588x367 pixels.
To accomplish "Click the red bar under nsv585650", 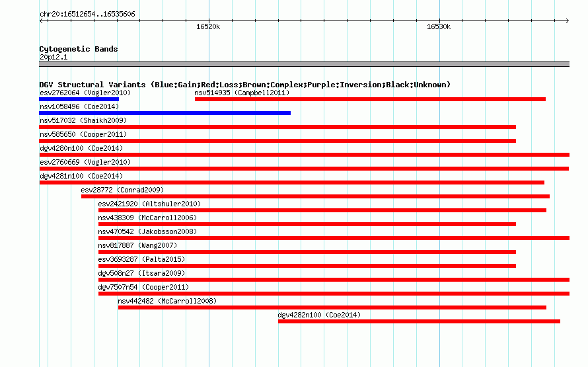I will point(277,141).
